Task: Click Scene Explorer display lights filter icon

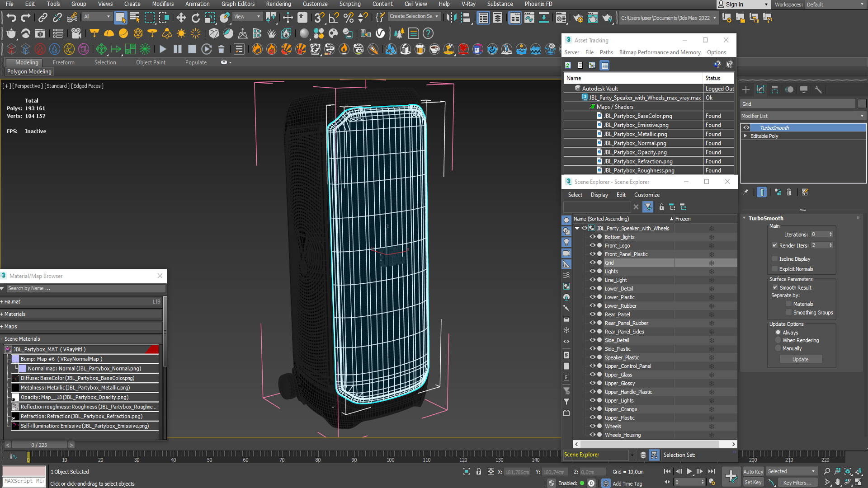Action: click(566, 242)
